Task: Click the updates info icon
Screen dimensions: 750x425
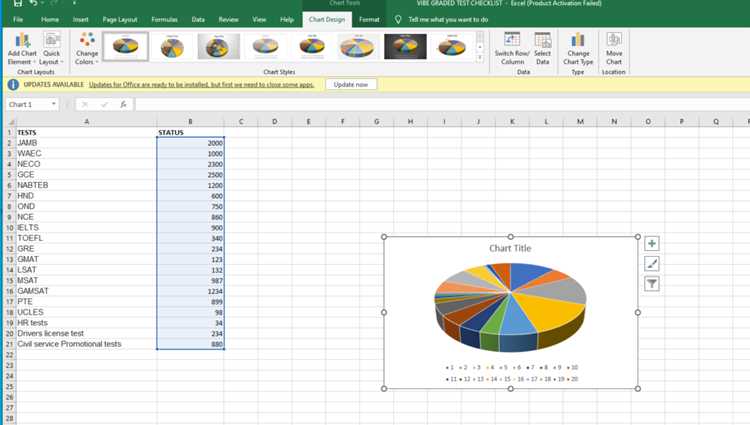Action: [13, 85]
